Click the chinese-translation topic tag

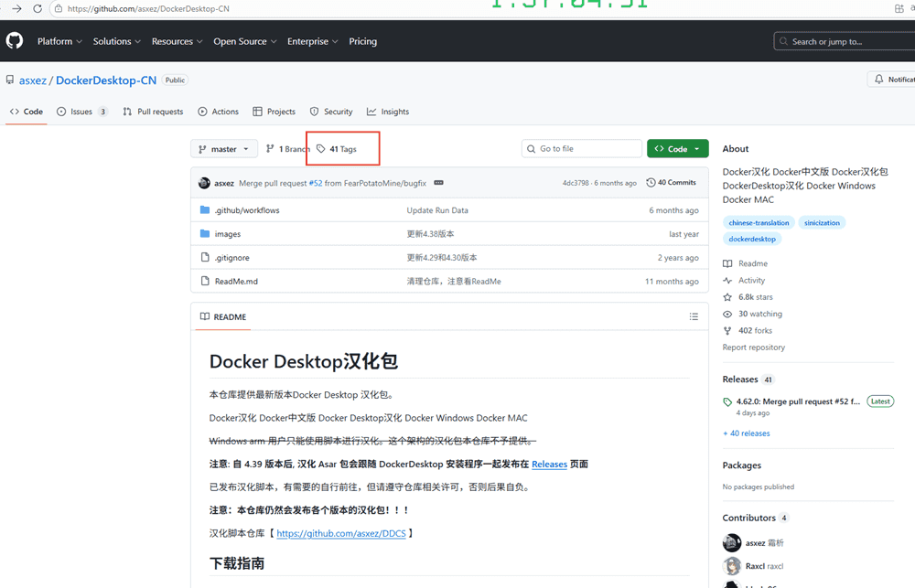[x=759, y=223]
